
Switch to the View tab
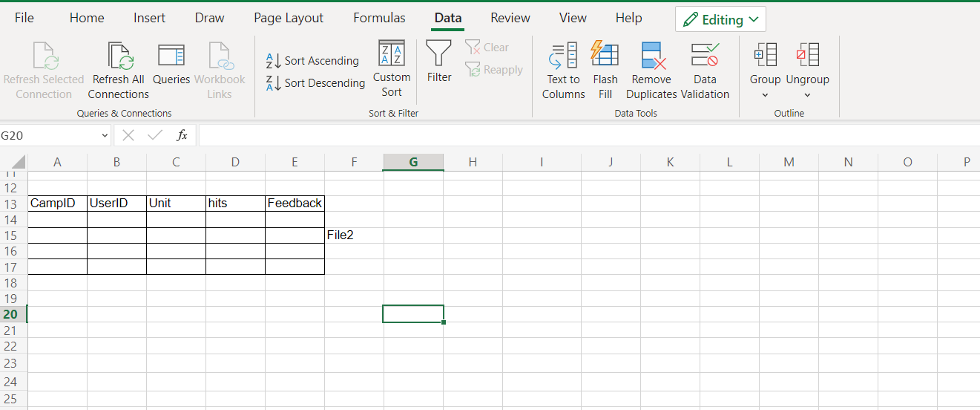coord(573,18)
